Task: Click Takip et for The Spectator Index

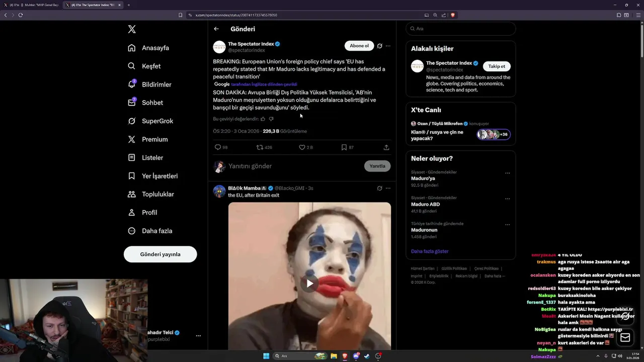Action: pyautogui.click(x=497, y=66)
